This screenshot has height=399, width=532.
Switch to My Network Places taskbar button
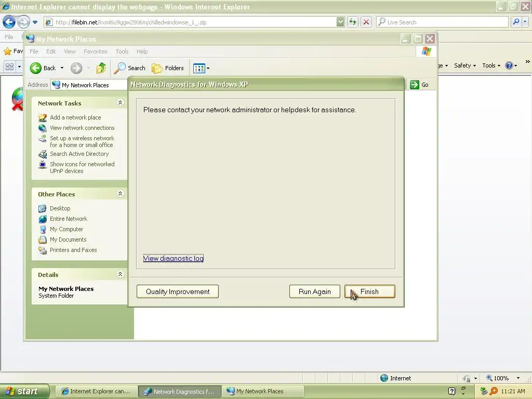263,391
